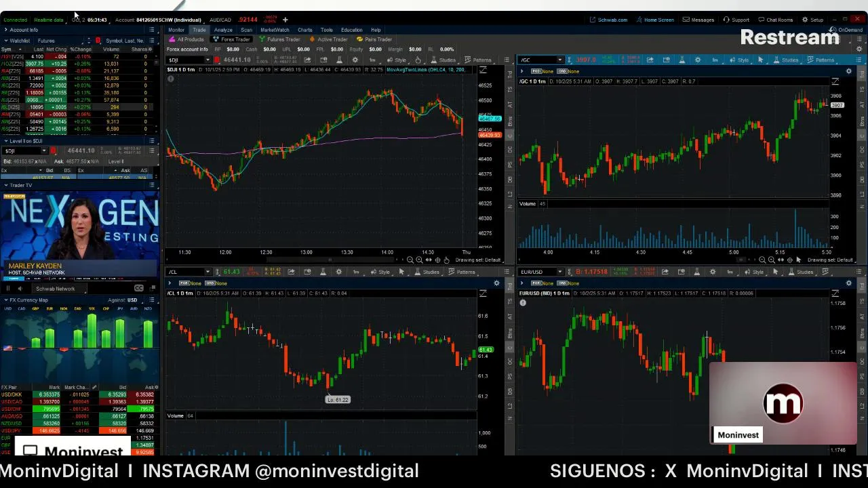Image resolution: width=868 pixels, height=488 pixels.
Task: Open the Active Trader sub-tab
Action: click(328, 39)
